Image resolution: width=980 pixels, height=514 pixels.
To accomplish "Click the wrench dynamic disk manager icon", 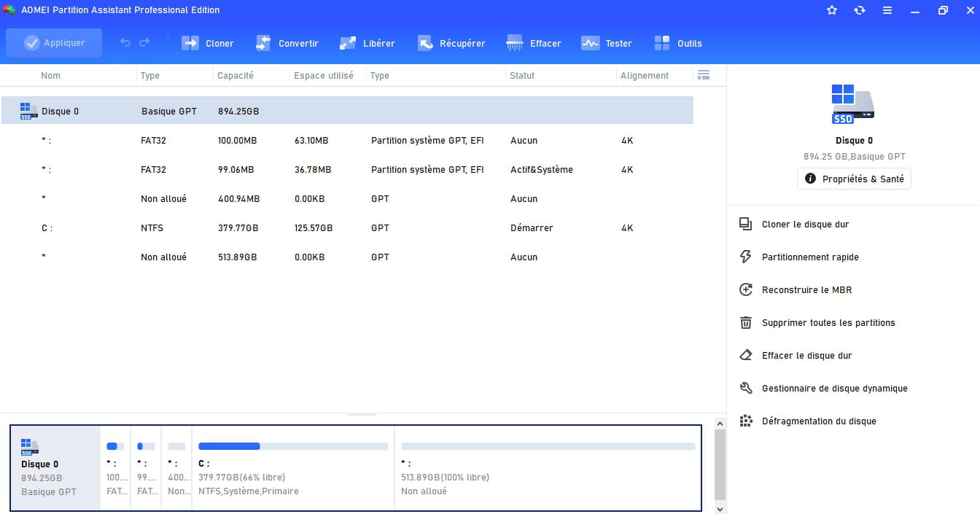I will (745, 389).
